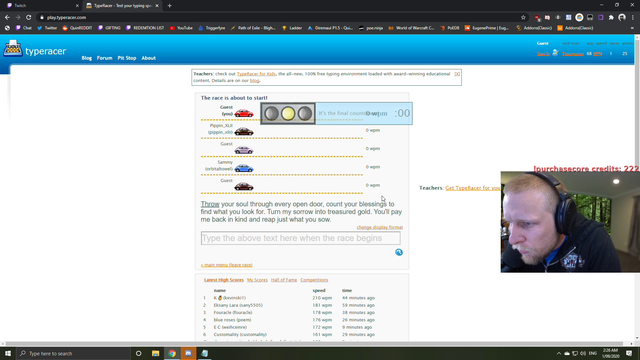Open File Explorer from taskbar

pyautogui.click(x=156, y=353)
